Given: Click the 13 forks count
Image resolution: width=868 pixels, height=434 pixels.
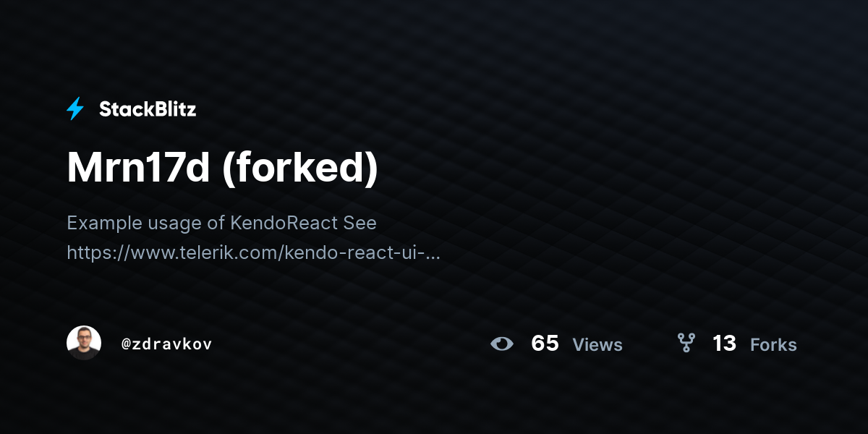Looking at the screenshot, I should tap(724, 344).
